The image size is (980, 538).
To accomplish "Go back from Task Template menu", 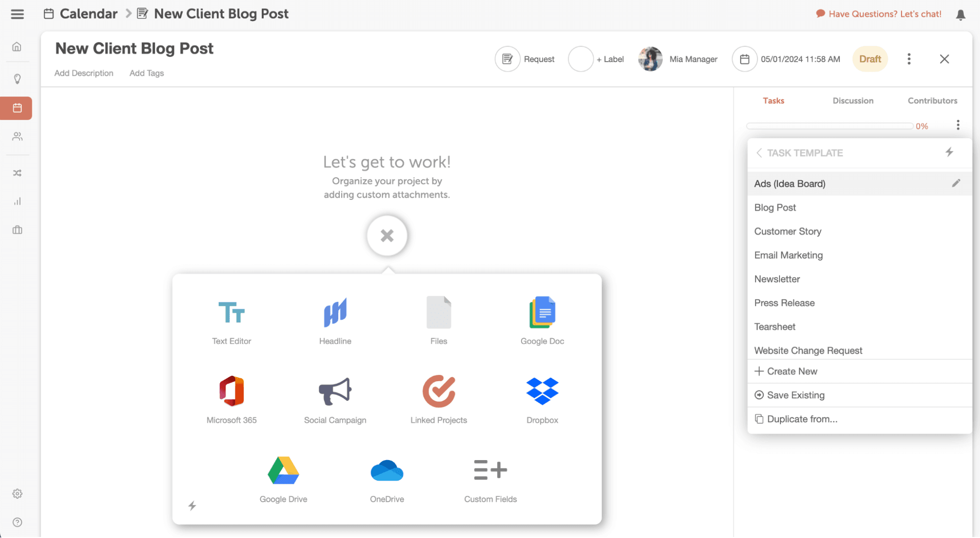I will (x=759, y=153).
